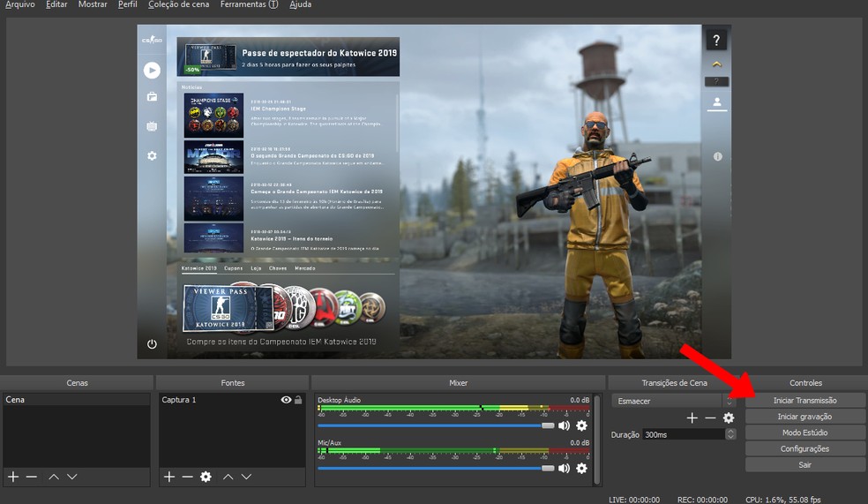The image size is (868, 504).
Task: Add a new source in Fontes panel
Action: coord(169,477)
